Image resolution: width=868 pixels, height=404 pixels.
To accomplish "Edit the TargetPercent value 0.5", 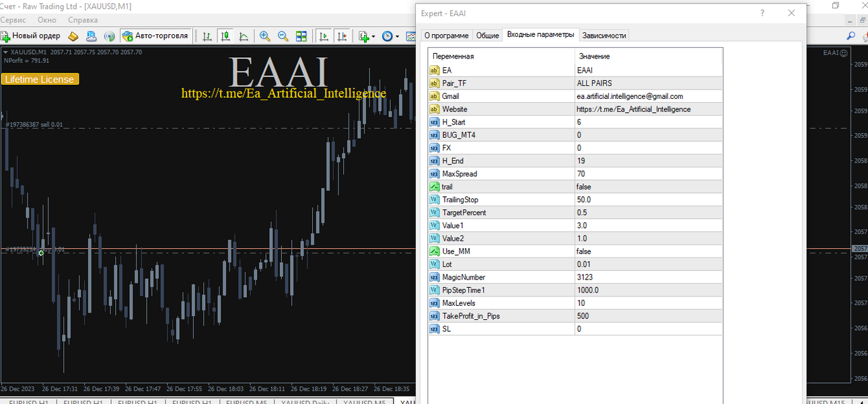I will coord(649,212).
